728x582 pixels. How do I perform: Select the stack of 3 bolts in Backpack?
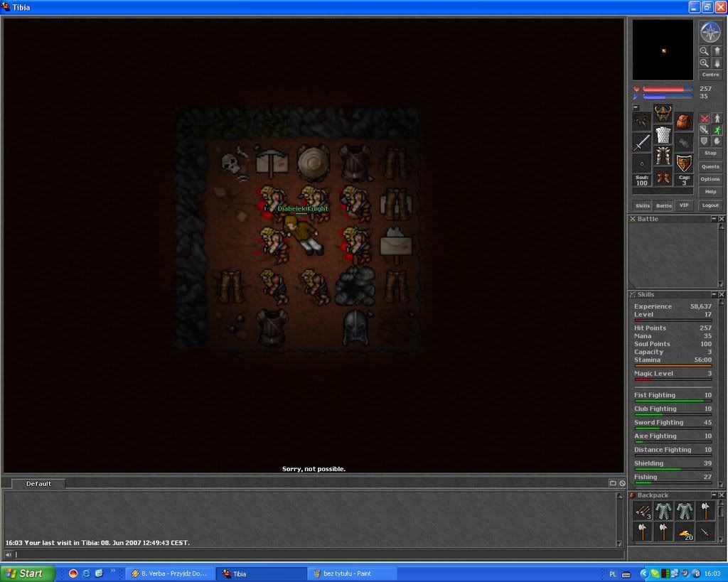coord(642,511)
